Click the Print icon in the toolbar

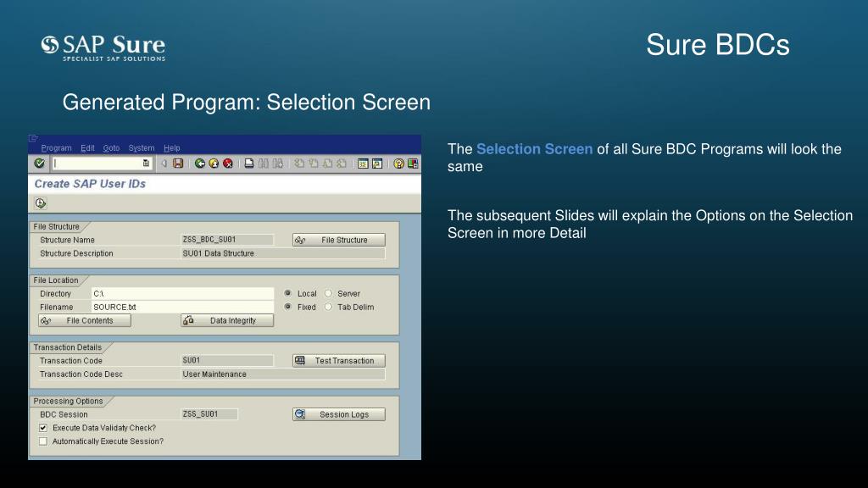(x=249, y=164)
